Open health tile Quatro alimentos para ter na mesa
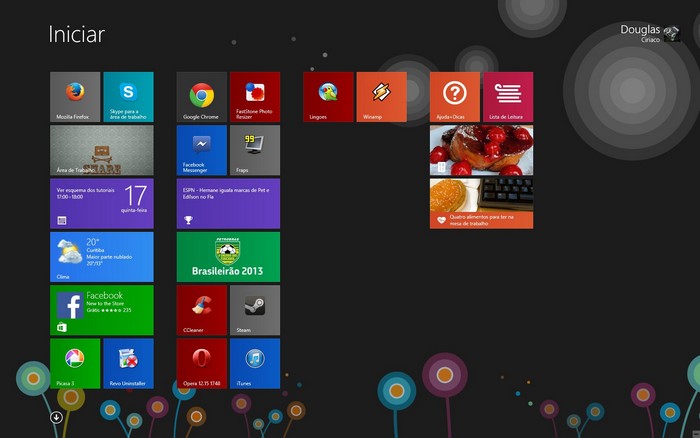 coord(481,204)
